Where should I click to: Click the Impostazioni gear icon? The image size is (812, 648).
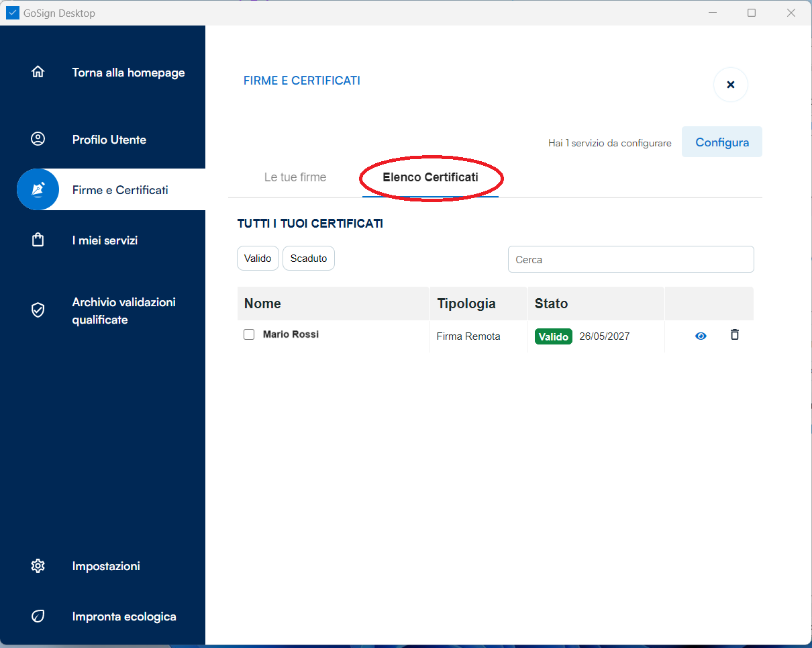pyautogui.click(x=38, y=566)
